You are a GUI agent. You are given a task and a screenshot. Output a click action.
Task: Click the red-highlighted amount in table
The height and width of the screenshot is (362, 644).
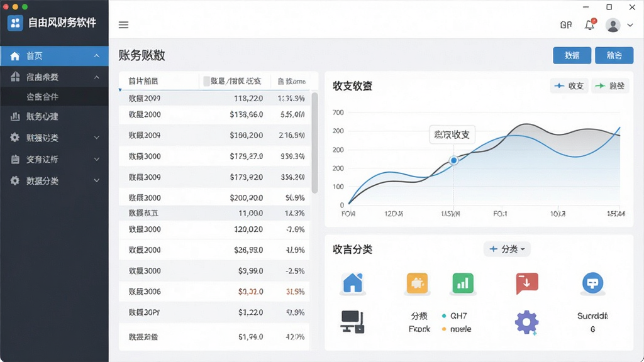250,292
